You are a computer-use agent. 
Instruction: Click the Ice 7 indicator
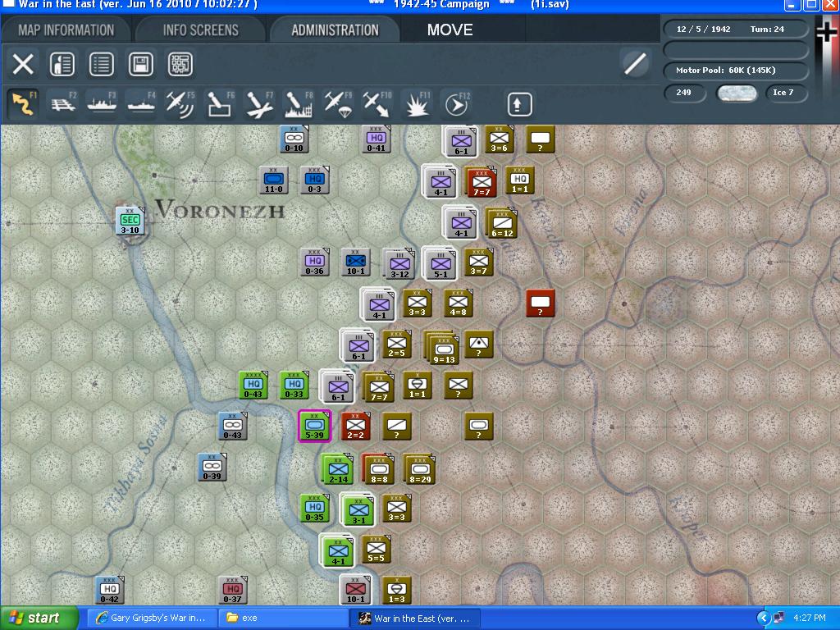pyautogui.click(x=787, y=92)
